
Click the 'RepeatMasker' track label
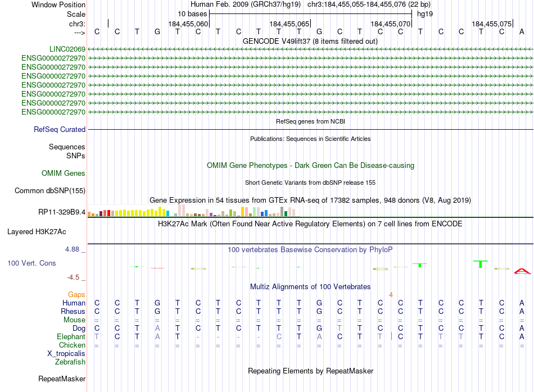(x=62, y=379)
